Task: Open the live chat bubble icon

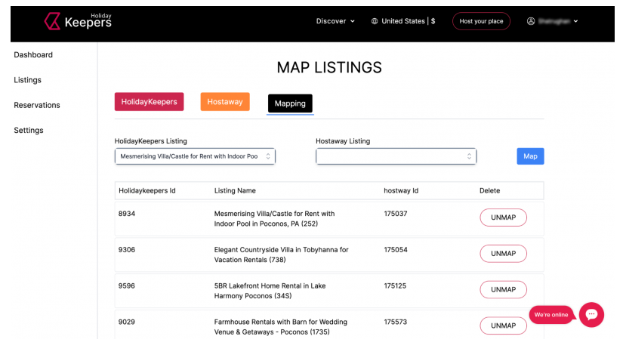Action: (x=591, y=314)
